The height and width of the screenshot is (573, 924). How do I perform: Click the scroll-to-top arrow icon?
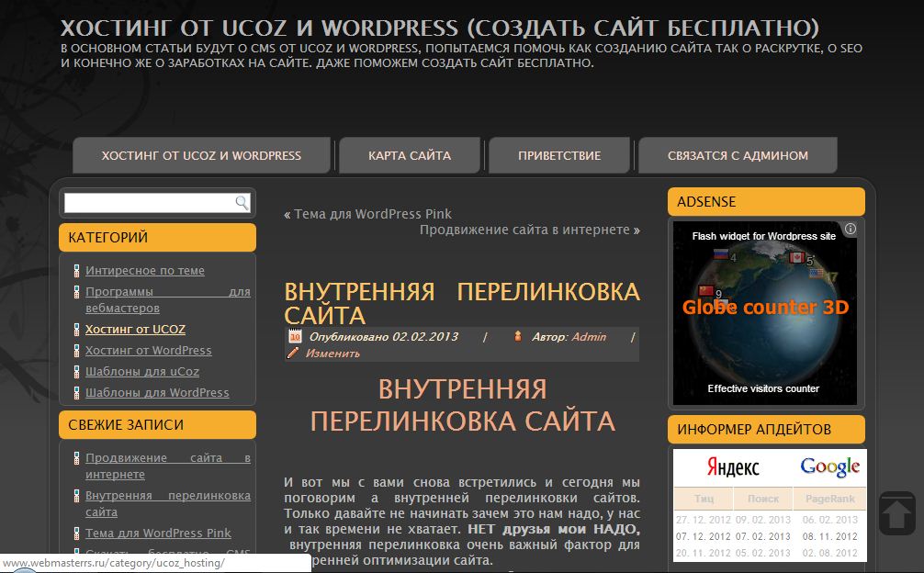[896, 513]
